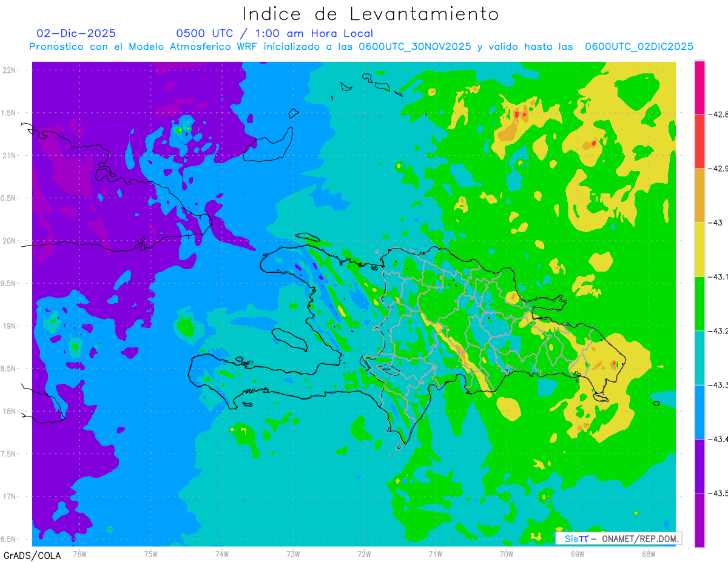Click the '21N' latitude label
The height and width of the screenshot is (562, 728).
pos(10,155)
